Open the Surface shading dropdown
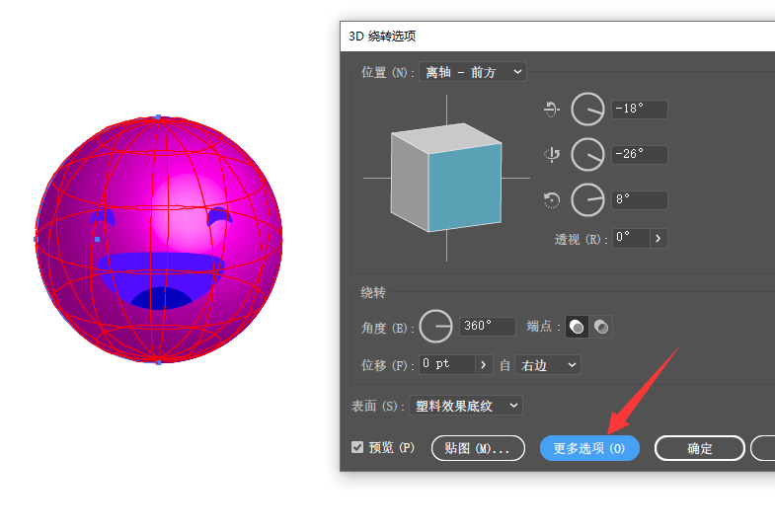This screenshot has height=532, width=775. pyautogui.click(x=467, y=406)
